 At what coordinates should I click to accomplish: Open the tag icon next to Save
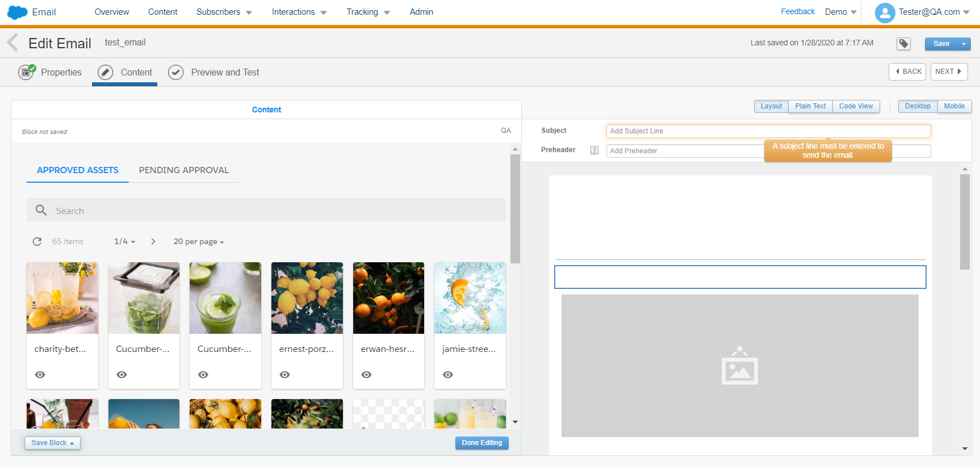point(903,44)
